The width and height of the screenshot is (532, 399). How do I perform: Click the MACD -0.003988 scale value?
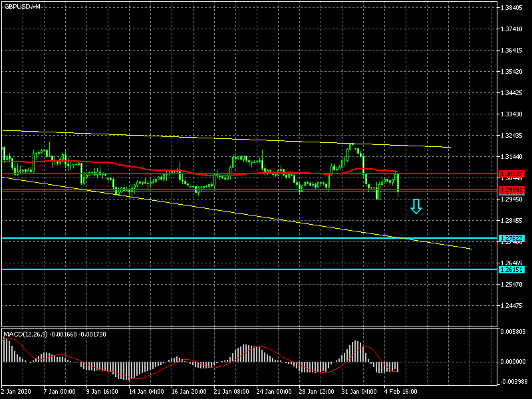(514, 382)
